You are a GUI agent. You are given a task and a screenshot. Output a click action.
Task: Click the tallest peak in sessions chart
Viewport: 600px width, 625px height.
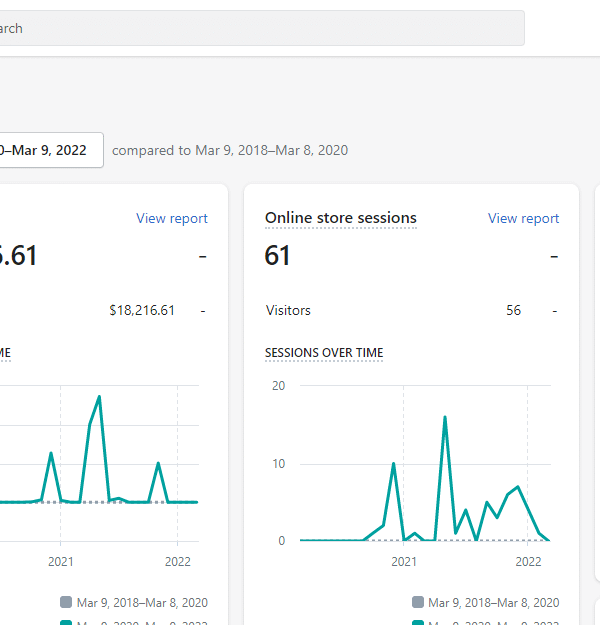[444, 417]
